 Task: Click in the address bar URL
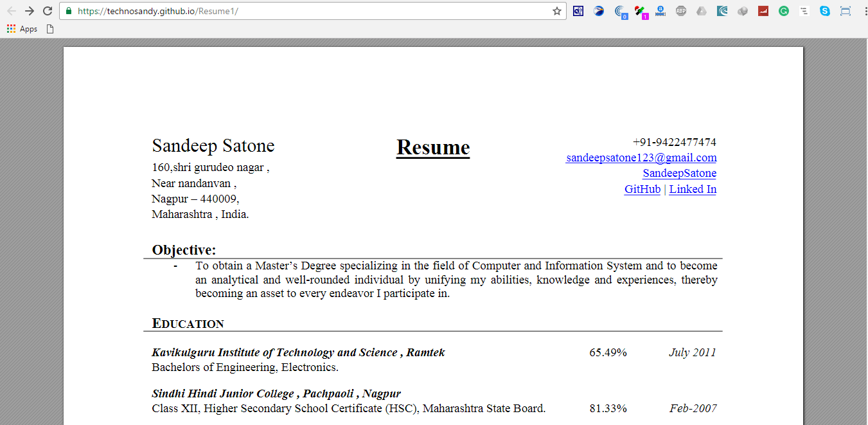289,11
